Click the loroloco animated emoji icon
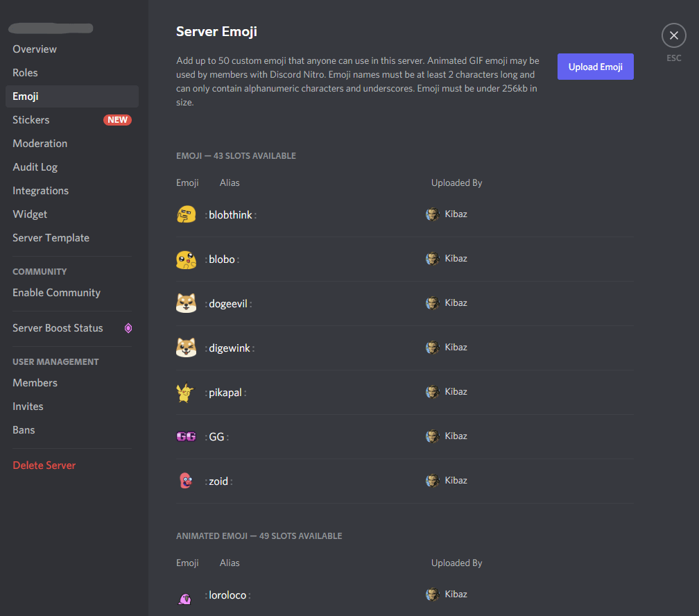The width and height of the screenshot is (699, 616). click(185, 597)
